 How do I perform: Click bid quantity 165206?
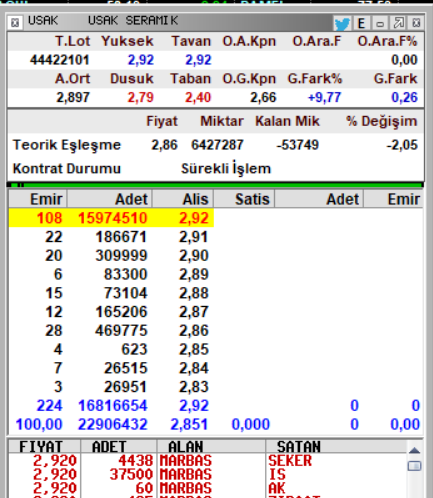[121, 312]
